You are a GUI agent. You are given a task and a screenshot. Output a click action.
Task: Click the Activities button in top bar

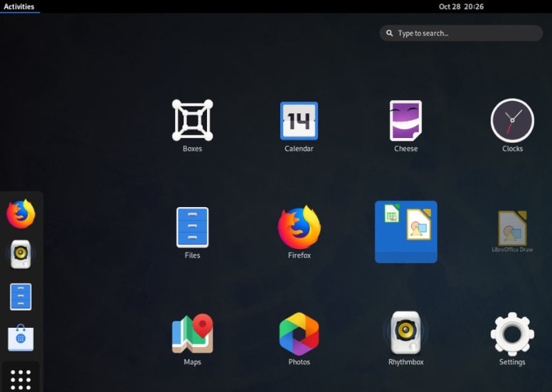pos(19,7)
